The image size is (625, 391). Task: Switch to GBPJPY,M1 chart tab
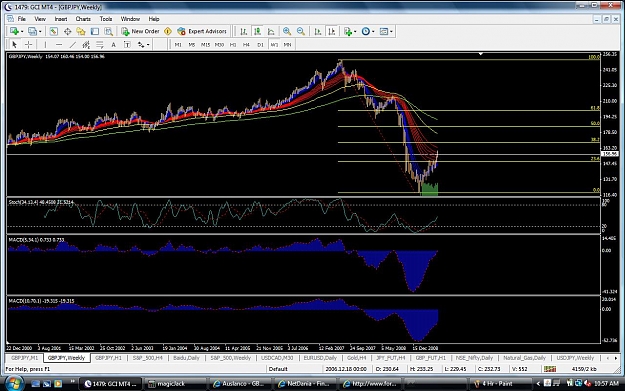tap(24, 358)
